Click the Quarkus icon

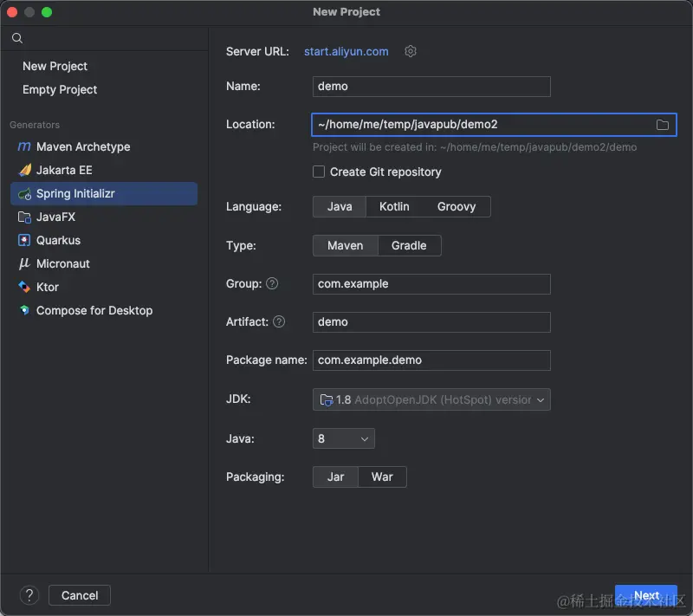point(24,240)
